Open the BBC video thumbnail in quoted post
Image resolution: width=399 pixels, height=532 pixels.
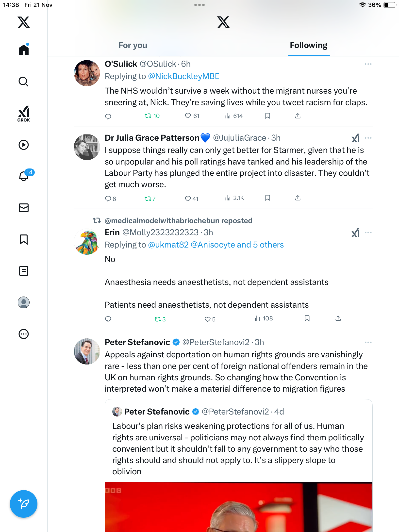238,507
